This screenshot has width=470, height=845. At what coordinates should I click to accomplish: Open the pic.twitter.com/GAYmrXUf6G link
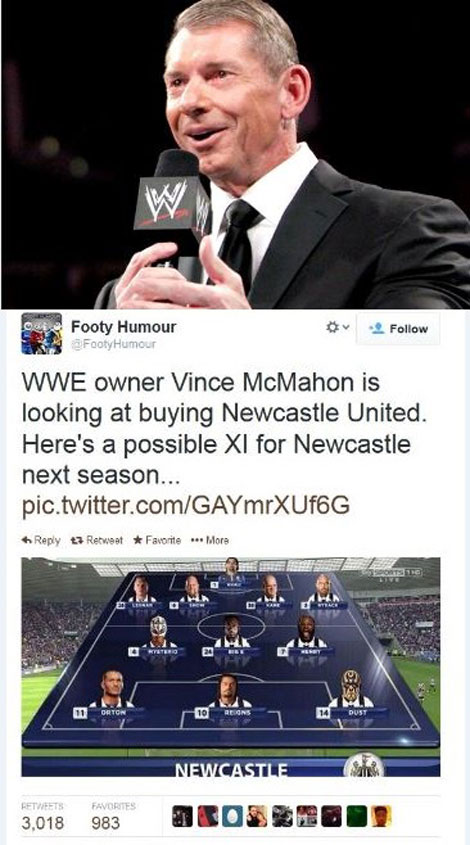coord(185,506)
